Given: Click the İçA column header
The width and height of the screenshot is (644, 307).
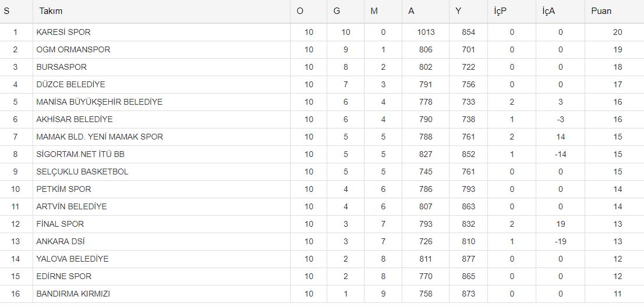Looking at the screenshot, I should pyautogui.click(x=547, y=11).
